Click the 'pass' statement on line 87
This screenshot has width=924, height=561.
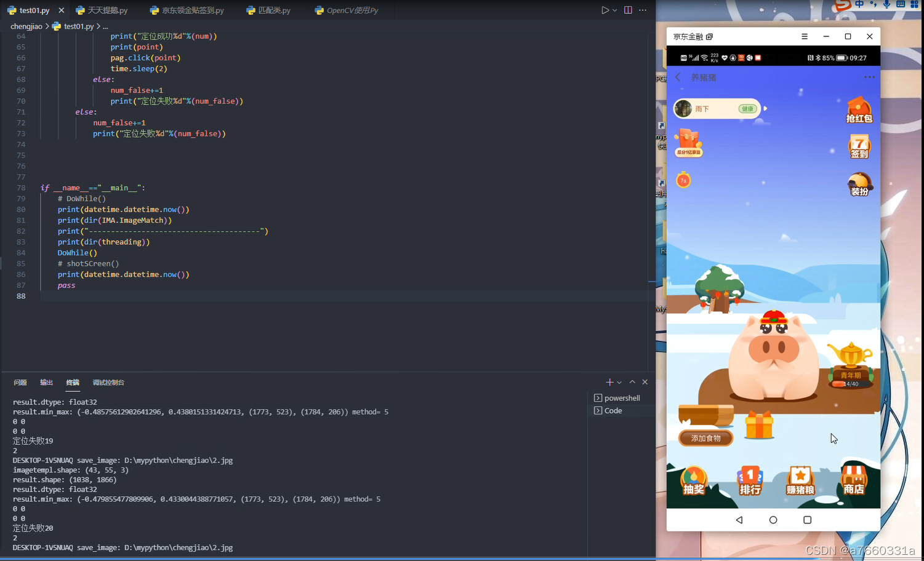(x=66, y=285)
